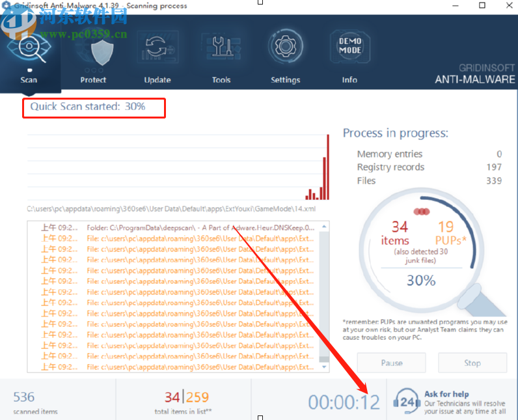Stop the running scan
Screen dimensions: 518x420
[x=472, y=363]
